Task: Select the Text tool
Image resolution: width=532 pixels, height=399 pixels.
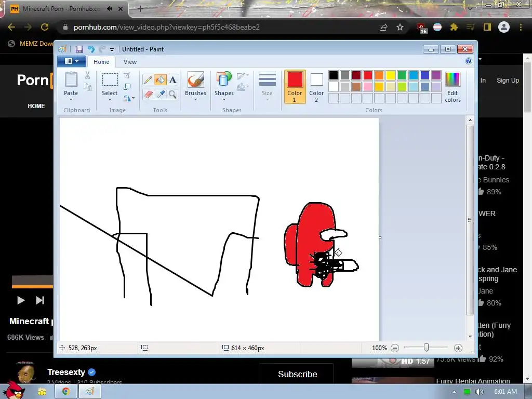Action: point(172,79)
